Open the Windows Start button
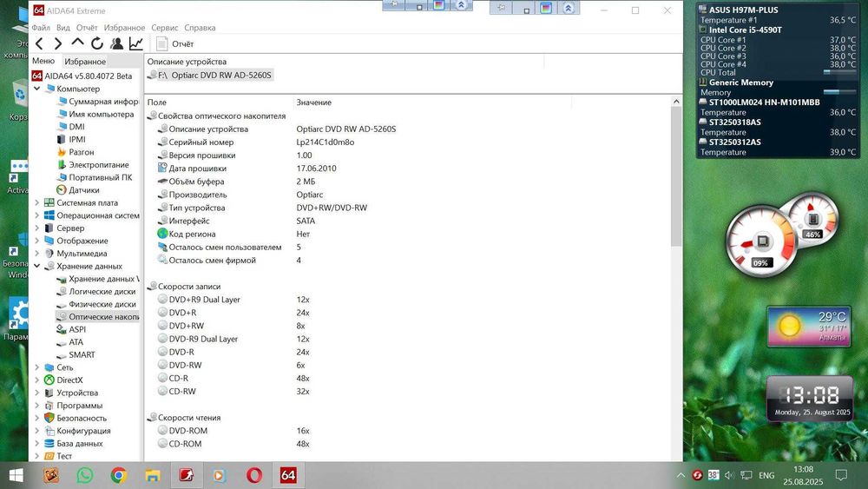The height and width of the screenshot is (489, 868). [16, 475]
